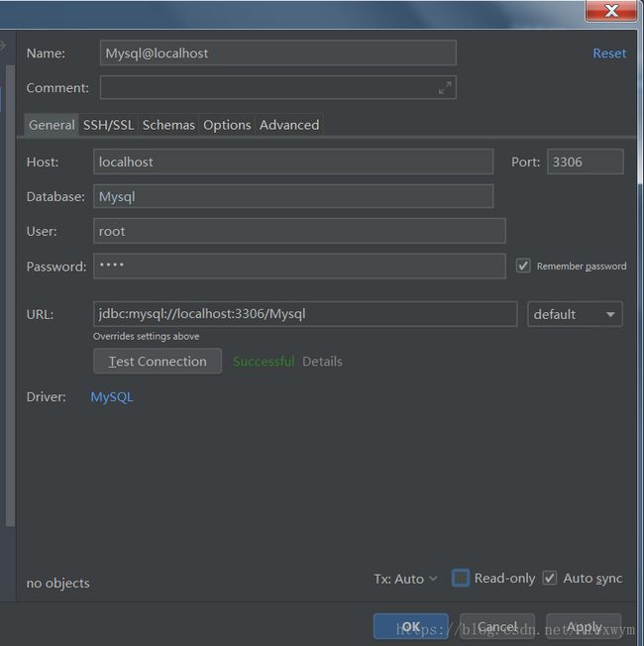This screenshot has height=646, width=644.
Task: Click the Port field showing 3306
Action: [586, 161]
